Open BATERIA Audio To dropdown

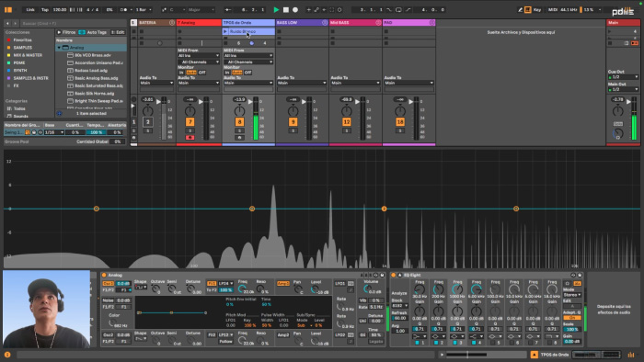click(156, 83)
